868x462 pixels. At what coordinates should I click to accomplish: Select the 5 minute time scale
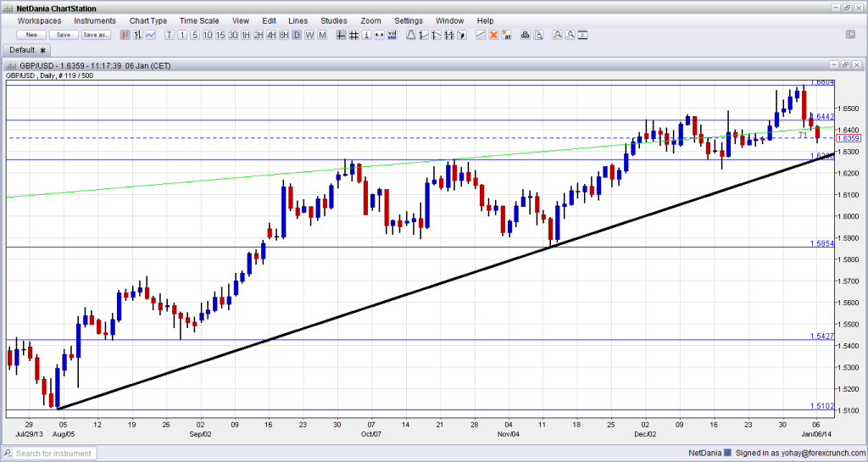[x=195, y=35]
